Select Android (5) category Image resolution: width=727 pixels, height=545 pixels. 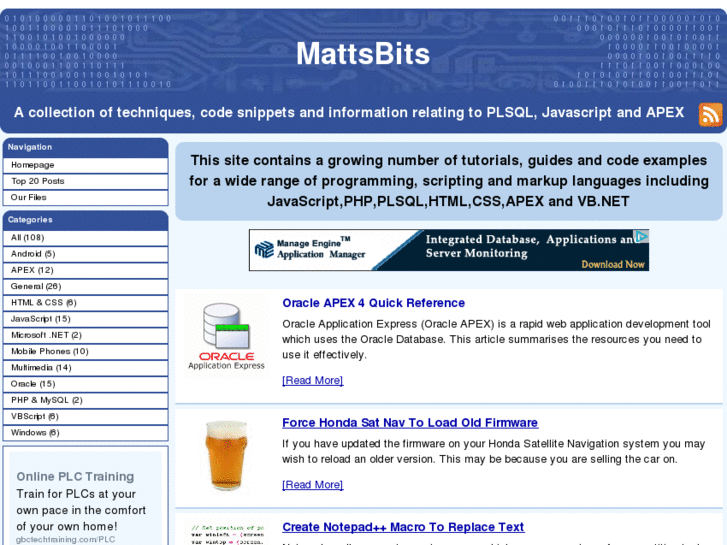click(x=85, y=254)
